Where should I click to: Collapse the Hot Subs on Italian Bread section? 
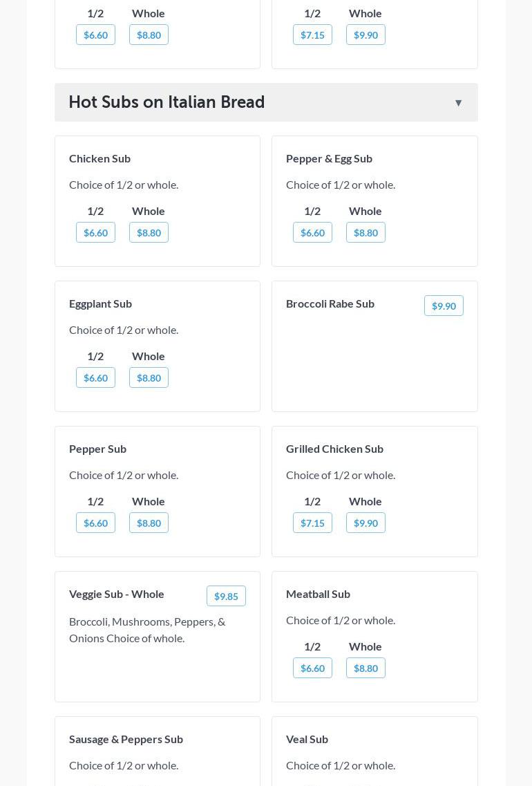pos(458,103)
